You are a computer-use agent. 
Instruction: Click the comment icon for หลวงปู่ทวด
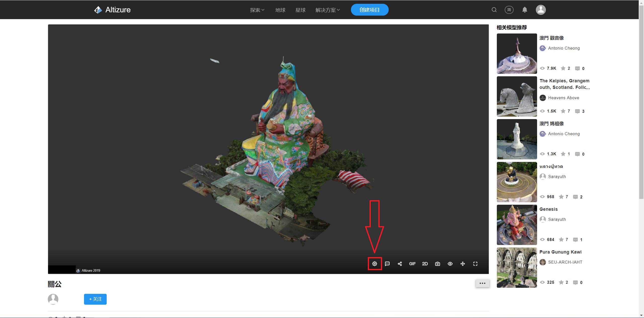575,197
